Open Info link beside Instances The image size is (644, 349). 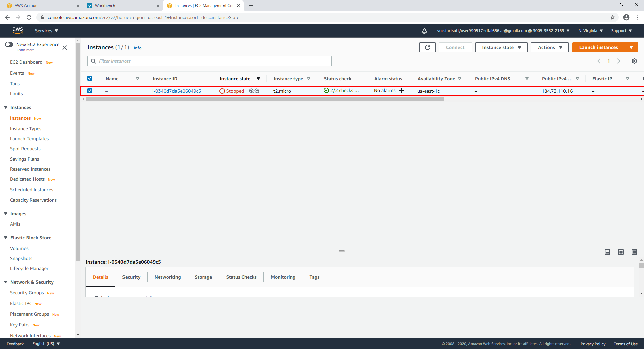pos(137,48)
